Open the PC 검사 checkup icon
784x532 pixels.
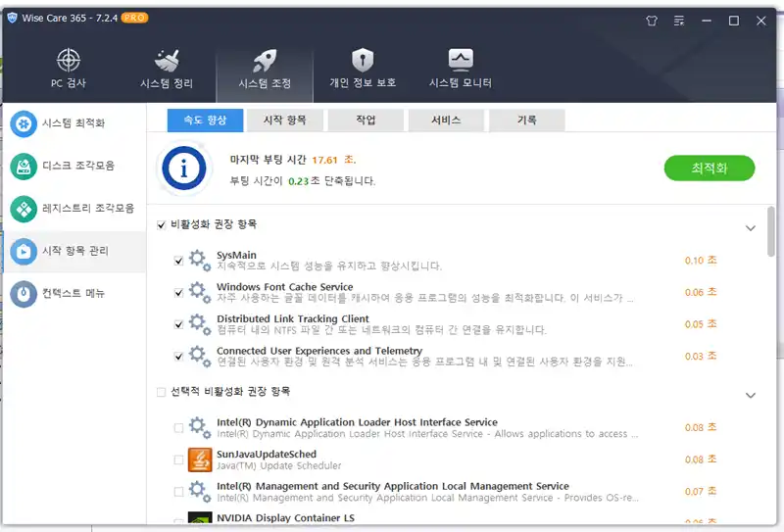(x=69, y=60)
